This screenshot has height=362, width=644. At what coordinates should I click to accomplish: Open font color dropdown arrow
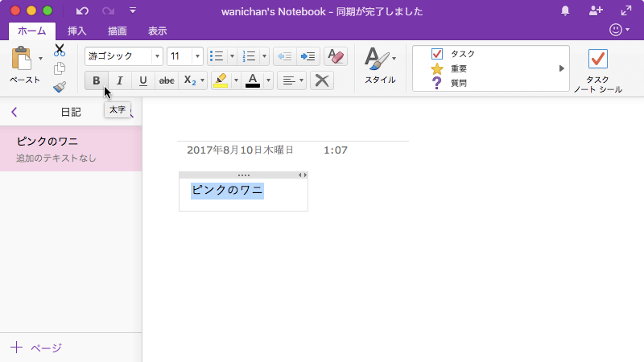[268, 80]
